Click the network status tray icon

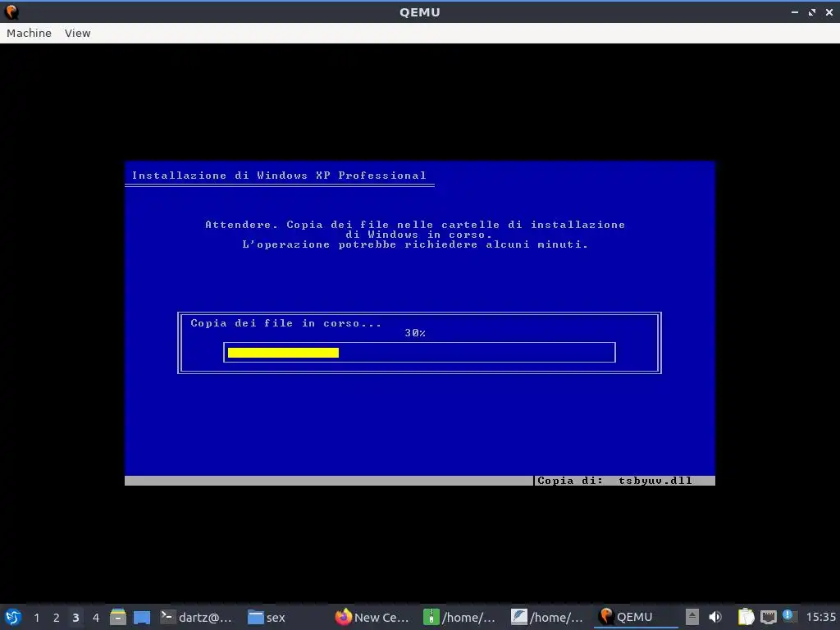768,617
